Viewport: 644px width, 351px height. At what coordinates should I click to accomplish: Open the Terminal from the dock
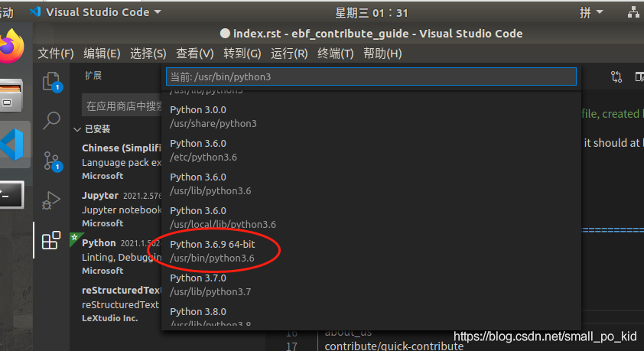[11, 194]
